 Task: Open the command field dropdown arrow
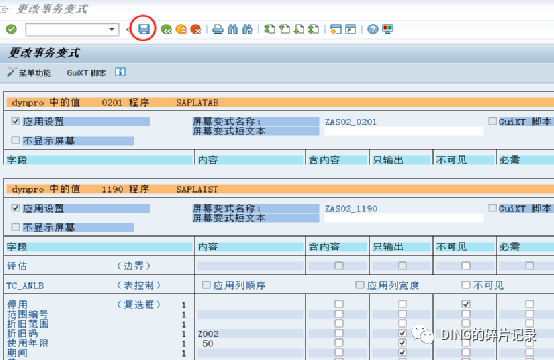pos(112,29)
